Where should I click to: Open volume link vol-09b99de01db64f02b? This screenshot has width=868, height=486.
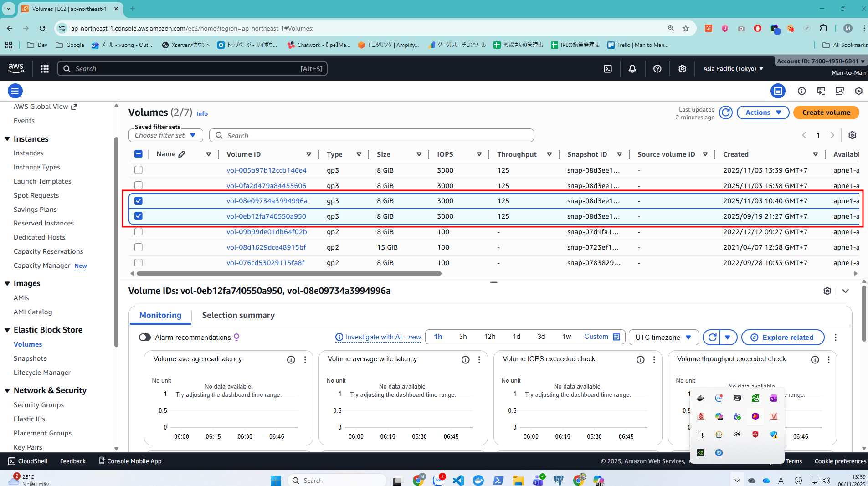point(267,232)
